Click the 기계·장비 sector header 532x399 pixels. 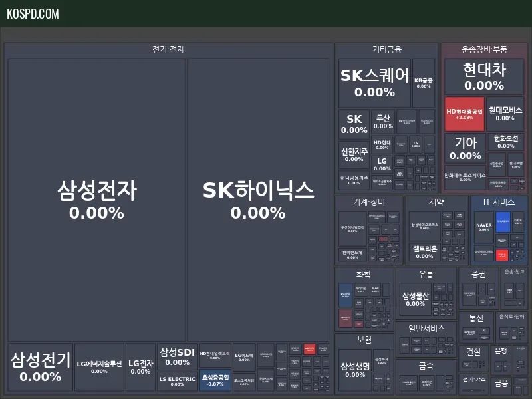point(369,203)
